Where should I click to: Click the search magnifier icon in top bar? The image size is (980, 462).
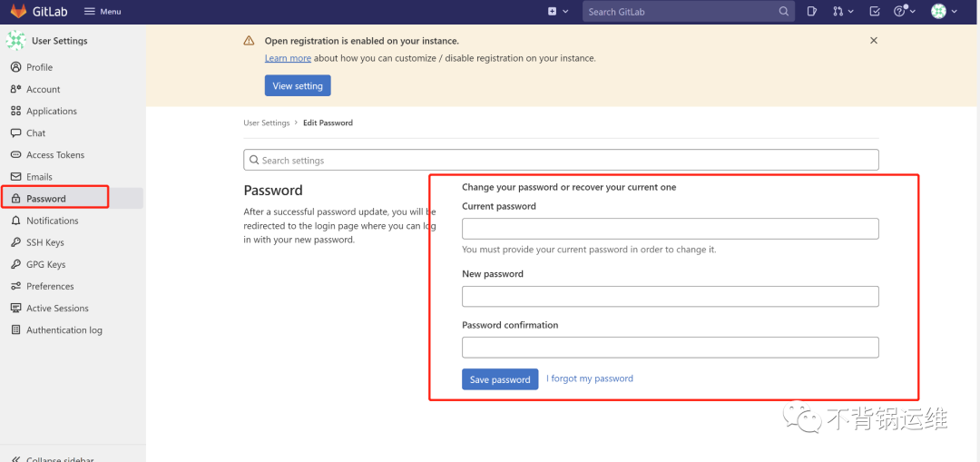click(x=783, y=11)
